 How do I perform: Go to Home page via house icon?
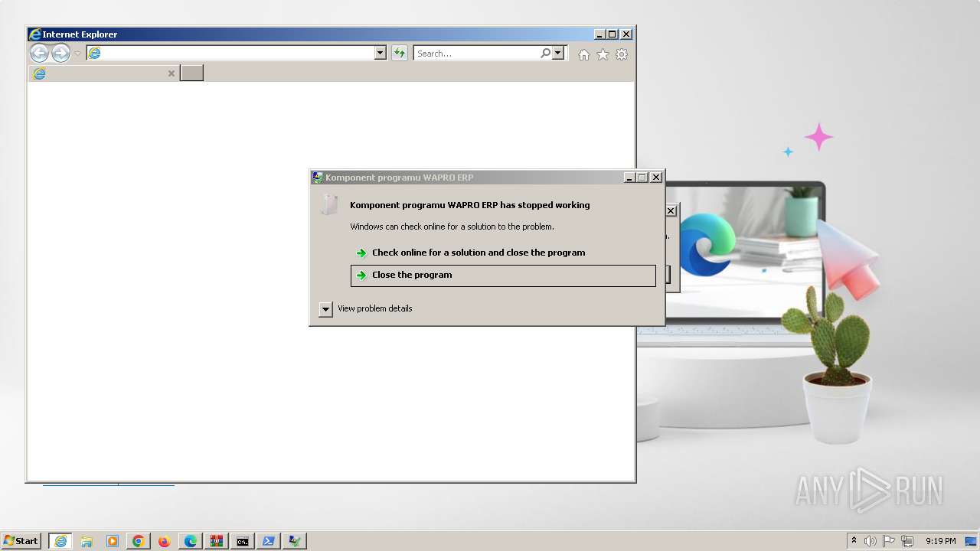tap(584, 54)
